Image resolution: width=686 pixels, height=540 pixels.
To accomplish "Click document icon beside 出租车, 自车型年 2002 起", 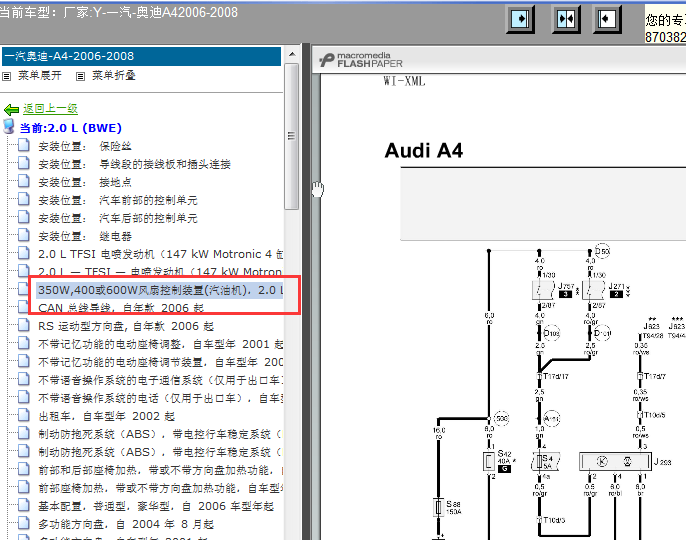I will [x=24, y=415].
